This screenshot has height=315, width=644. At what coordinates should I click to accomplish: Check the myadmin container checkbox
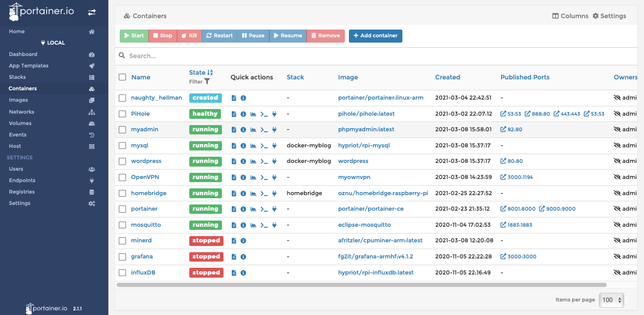pos(122,130)
